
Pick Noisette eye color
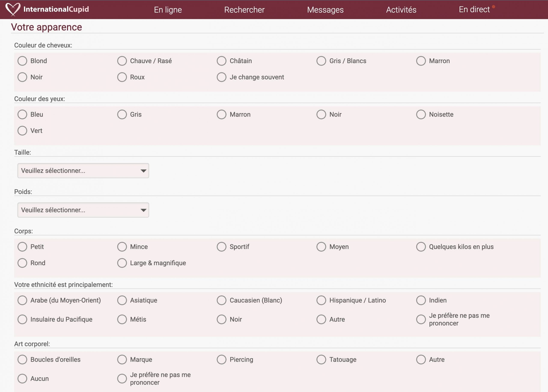[421, 114]
